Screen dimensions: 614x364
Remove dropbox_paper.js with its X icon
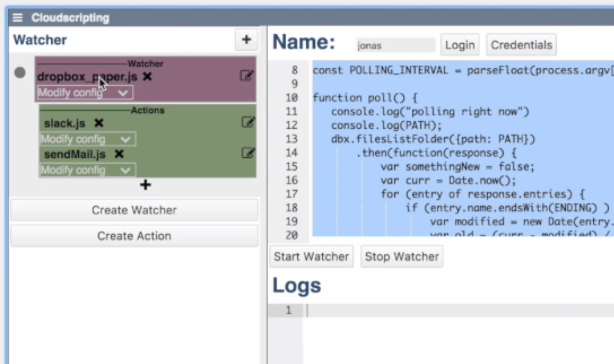click(147, 77)
